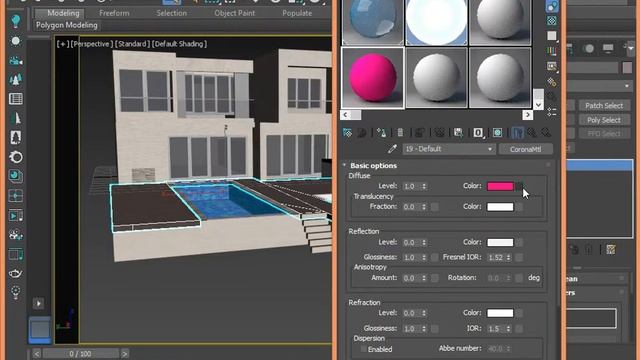Viewport: 640px width, 360px height.
Task: Open the Modeling ribbon tab
Action: 63,13
